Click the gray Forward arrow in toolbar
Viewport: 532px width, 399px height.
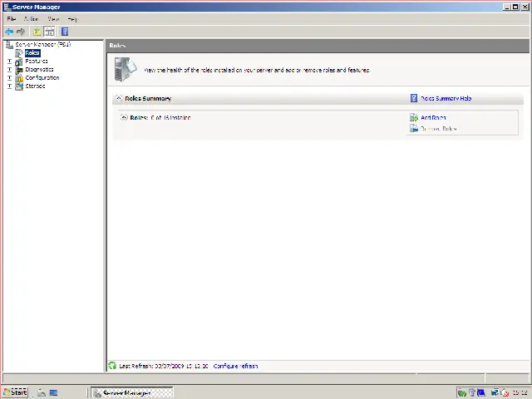21,32
